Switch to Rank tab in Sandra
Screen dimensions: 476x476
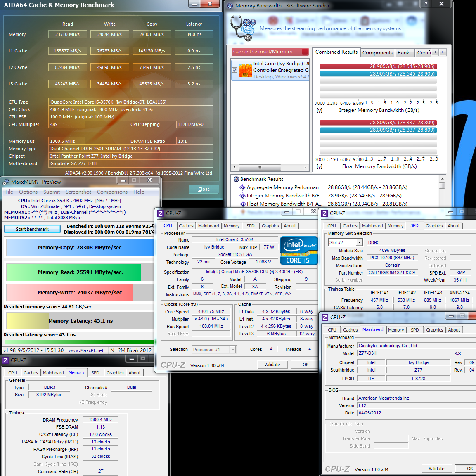click(403, 53)
